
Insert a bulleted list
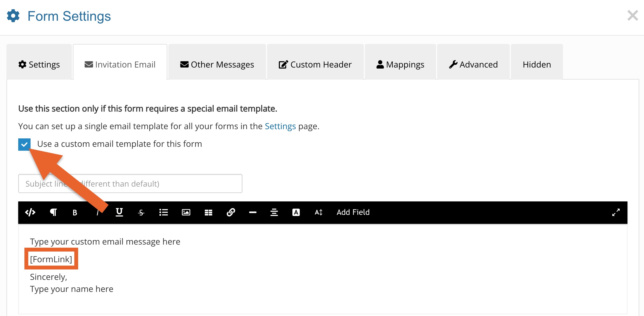pyautogui.click(x=163, y=212)
